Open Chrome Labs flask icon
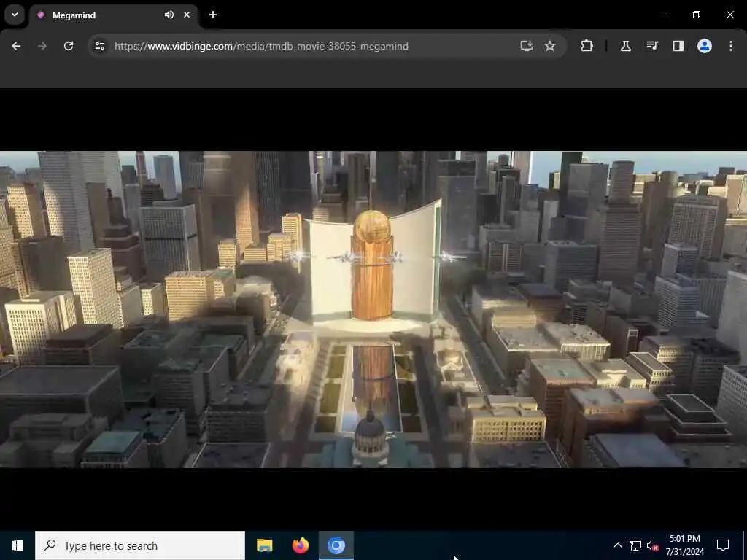Screen dimensions: 747x560 coord(625,46)
